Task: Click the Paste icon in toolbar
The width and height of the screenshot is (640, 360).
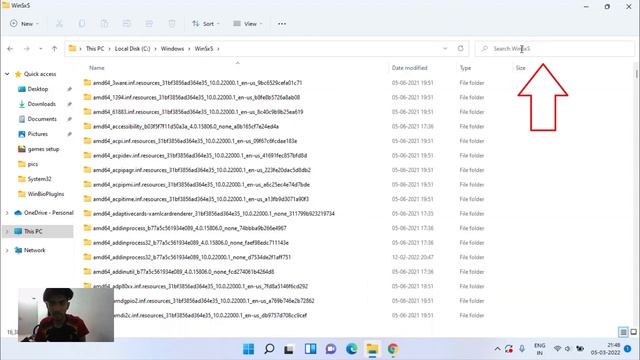Action: click(104, 24)
